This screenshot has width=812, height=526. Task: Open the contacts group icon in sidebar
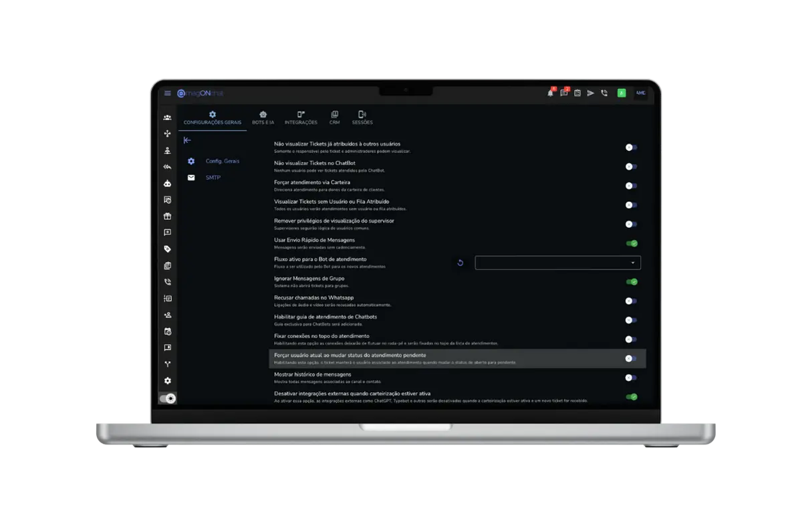167,118
